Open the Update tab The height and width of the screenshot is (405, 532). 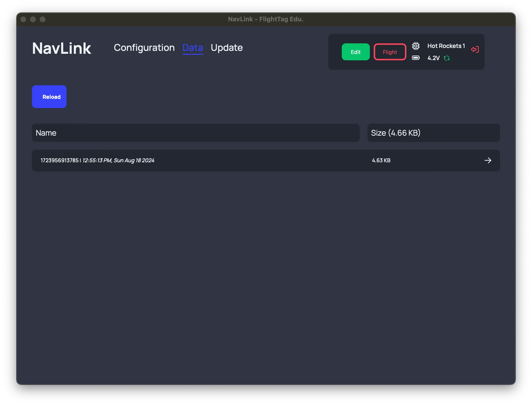[227, 48]
